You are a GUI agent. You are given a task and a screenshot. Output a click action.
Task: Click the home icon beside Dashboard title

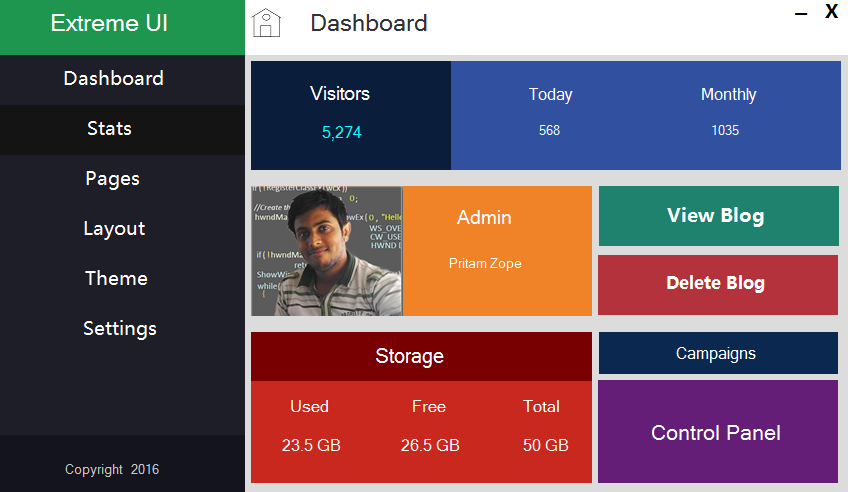pyautogui.click(x=266, y=23)
